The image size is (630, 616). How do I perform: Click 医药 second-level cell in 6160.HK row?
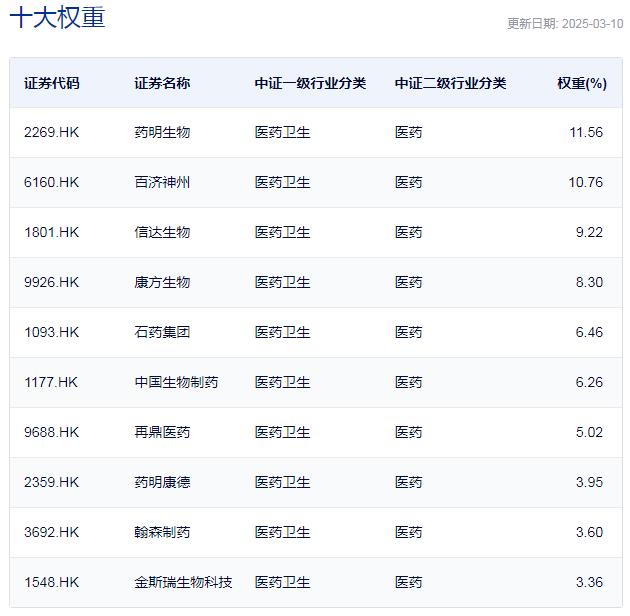click(409, 182)
